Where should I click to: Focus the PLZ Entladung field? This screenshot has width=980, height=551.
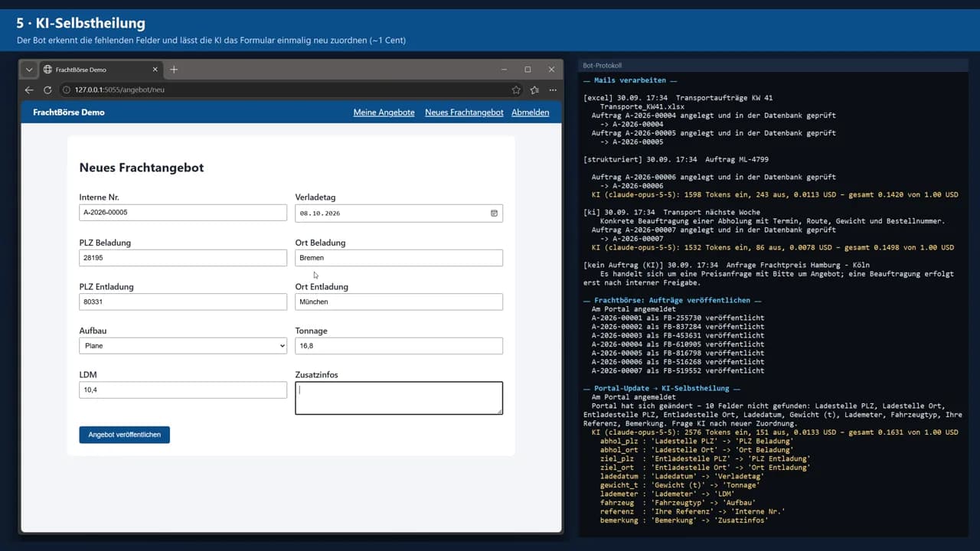pos(183,302)
